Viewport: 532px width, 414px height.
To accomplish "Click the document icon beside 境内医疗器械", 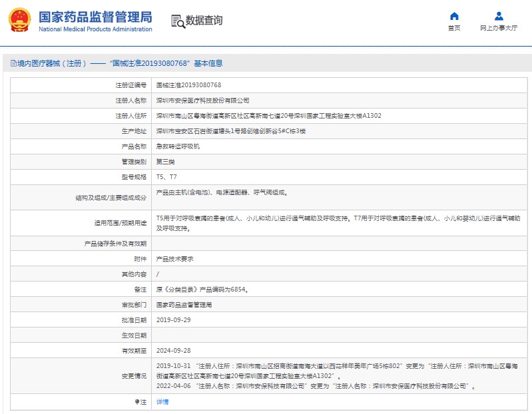I will pyautogui.click(x=13, y=63).
